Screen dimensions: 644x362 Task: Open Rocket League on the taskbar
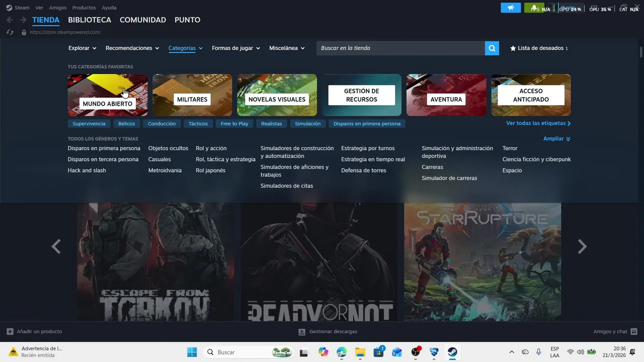tap(434, 352)
